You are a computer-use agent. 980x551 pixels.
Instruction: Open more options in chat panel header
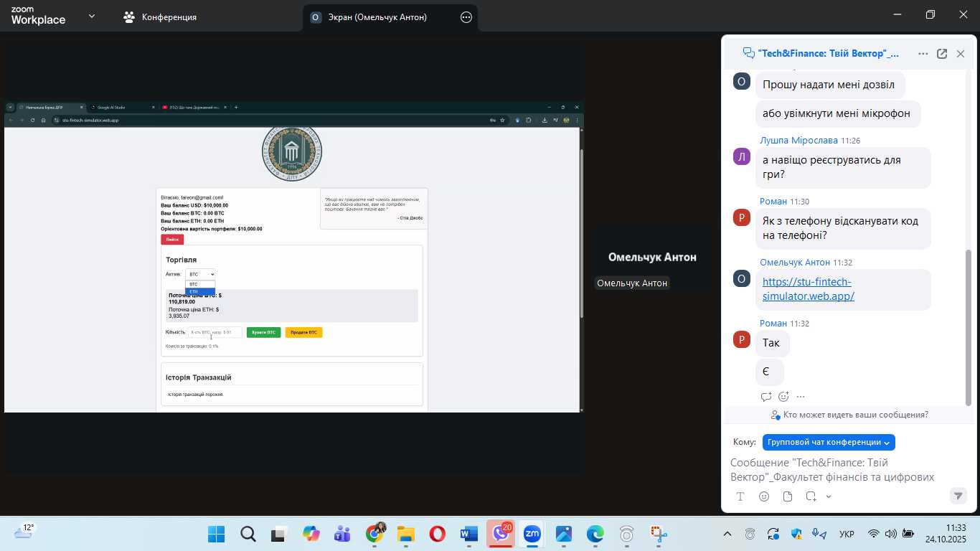click(923, 54)
